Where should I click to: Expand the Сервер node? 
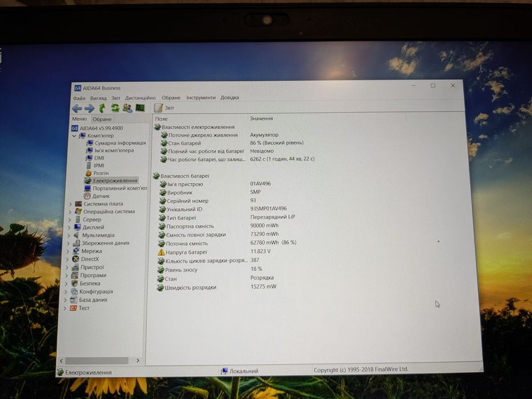tap(70, 220)
